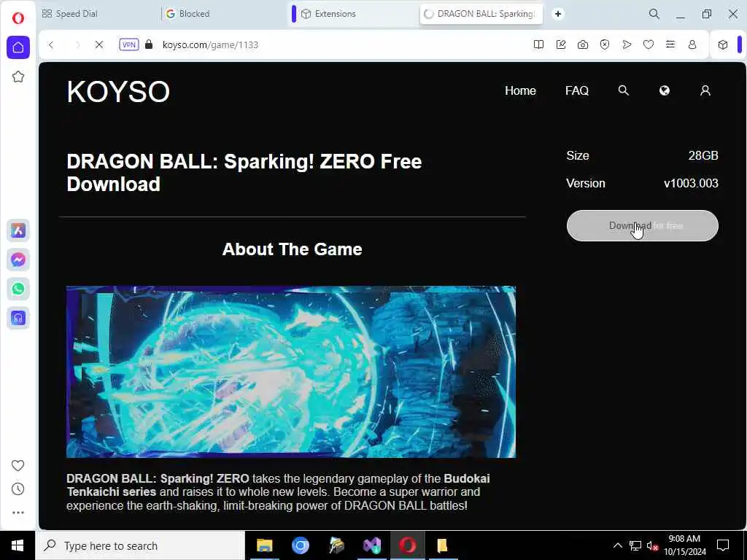The image size is (747, 560).
Task: Select the 28GB size value
Action: click(x=703, y=156)
